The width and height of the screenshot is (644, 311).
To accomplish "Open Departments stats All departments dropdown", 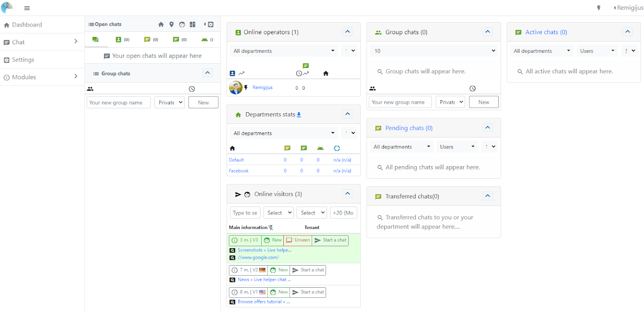I will tap(284, 133).
